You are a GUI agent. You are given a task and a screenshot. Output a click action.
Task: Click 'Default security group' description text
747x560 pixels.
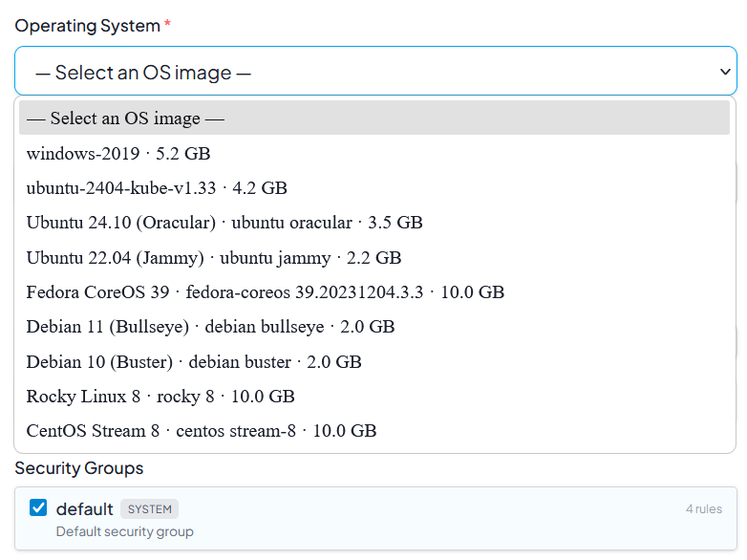(125, 531)
